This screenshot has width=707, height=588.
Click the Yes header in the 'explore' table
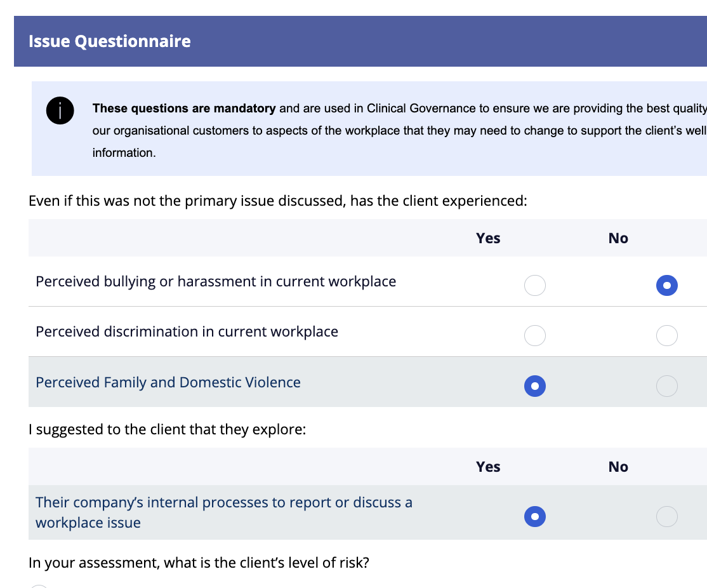click(x=488, y=467)
